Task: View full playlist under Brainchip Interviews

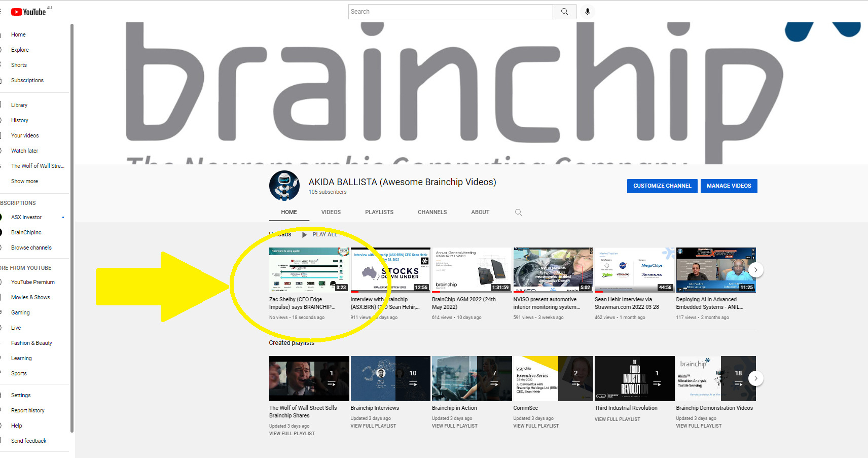Action: pyautogui.click(x=373, y=426)
